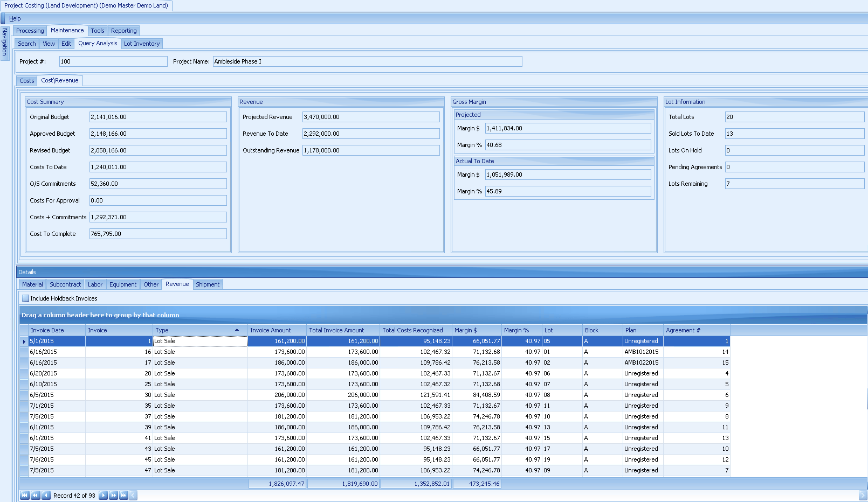This screenshot has height=502, width=868.
Task: Open the Lot Inventory tab
Action: tap(142, 44)
